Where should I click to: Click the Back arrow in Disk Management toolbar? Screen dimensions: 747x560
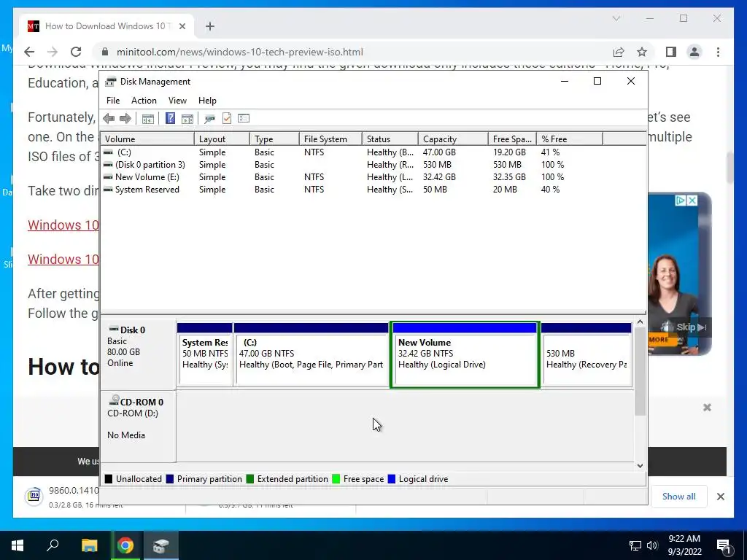109,119
